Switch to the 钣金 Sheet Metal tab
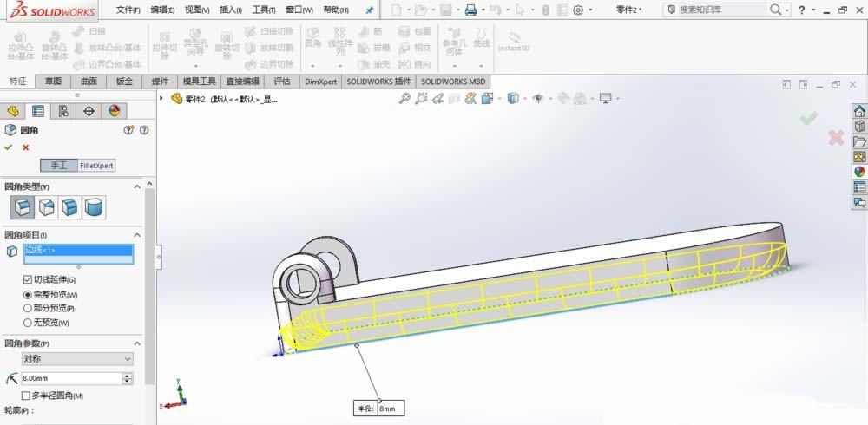 (x=124, y=82)
